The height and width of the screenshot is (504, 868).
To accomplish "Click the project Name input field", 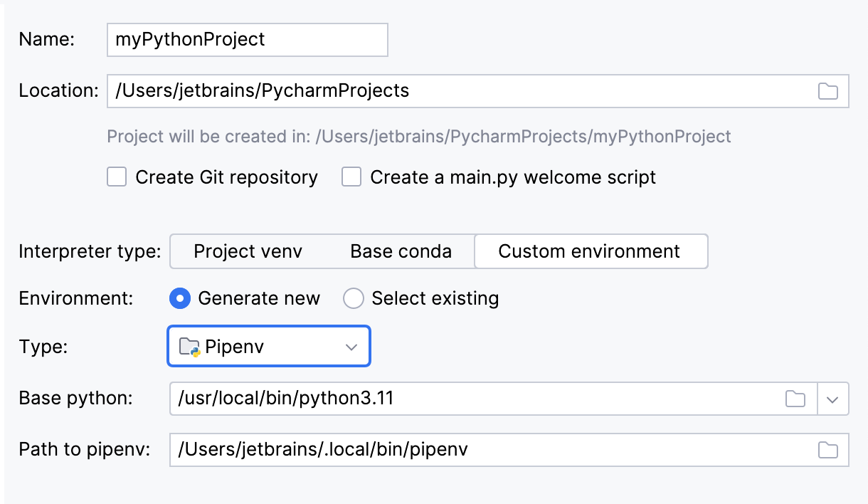I will coord(247,40).
